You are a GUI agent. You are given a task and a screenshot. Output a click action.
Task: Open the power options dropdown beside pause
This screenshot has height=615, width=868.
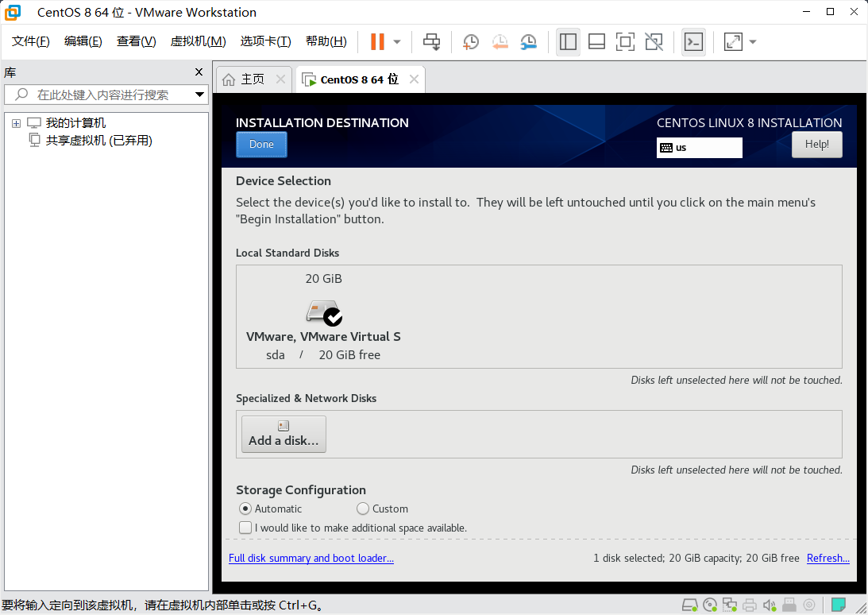[397, 41]
